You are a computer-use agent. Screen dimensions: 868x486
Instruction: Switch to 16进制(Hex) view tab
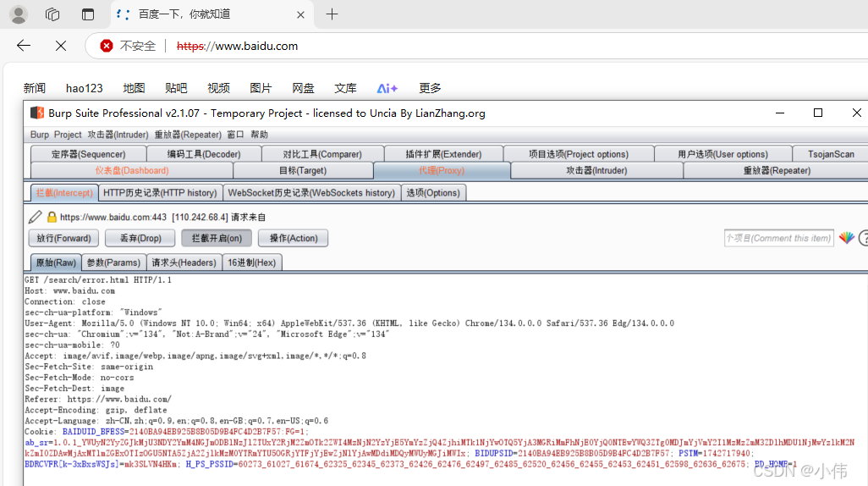(252, 262)
